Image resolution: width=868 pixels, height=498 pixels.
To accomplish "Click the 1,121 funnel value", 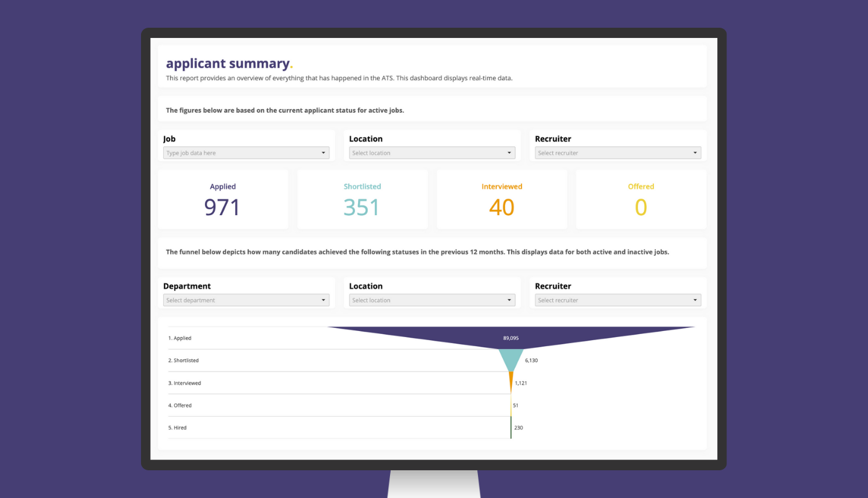I will point(521,383).
